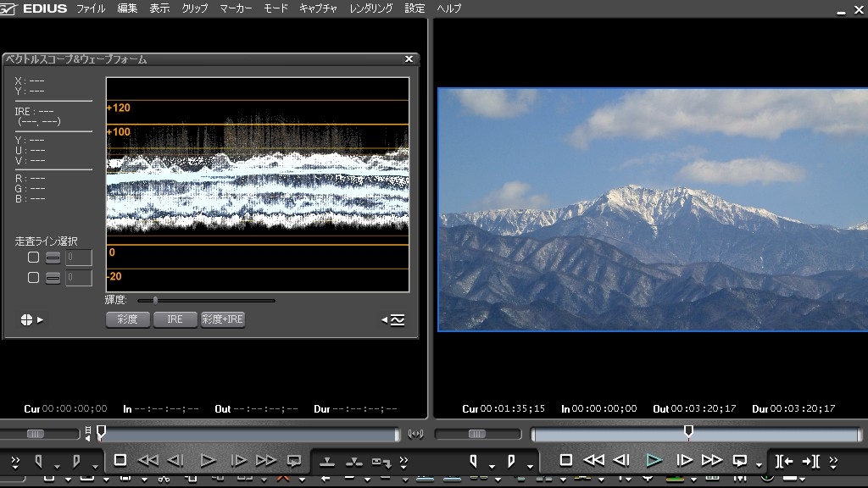Click the 輝度 brightness slider handle
This screenshot has width=868, height=488.
(155, 300)
